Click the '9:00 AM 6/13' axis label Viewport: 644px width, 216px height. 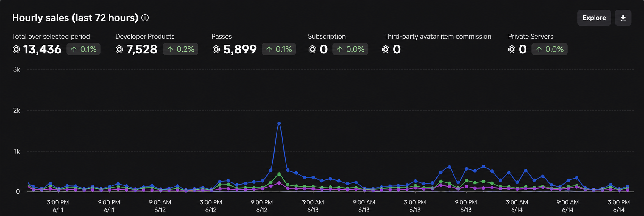point(364,206)
